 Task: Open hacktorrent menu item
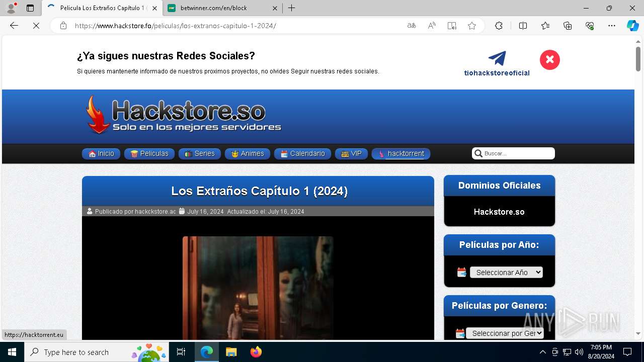point(401,153)
